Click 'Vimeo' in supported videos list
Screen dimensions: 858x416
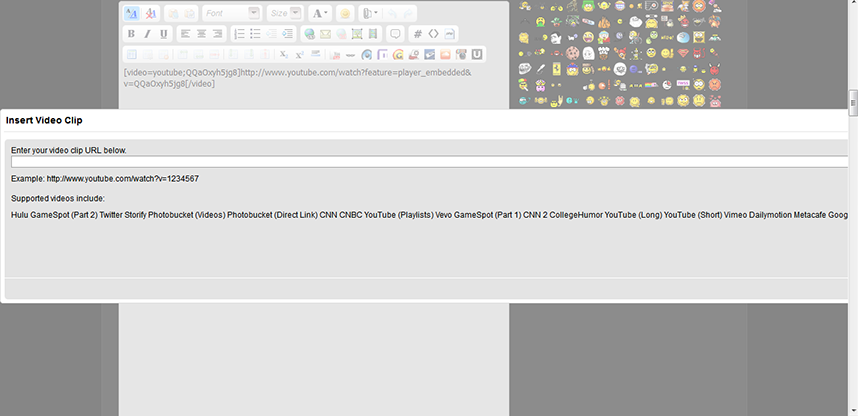coord(735,215)
